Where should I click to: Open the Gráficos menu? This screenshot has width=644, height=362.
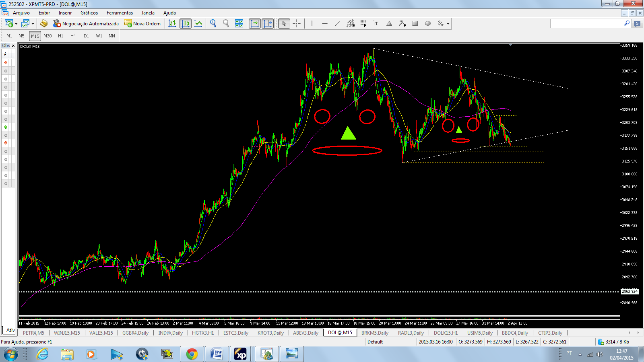point(89,13)
